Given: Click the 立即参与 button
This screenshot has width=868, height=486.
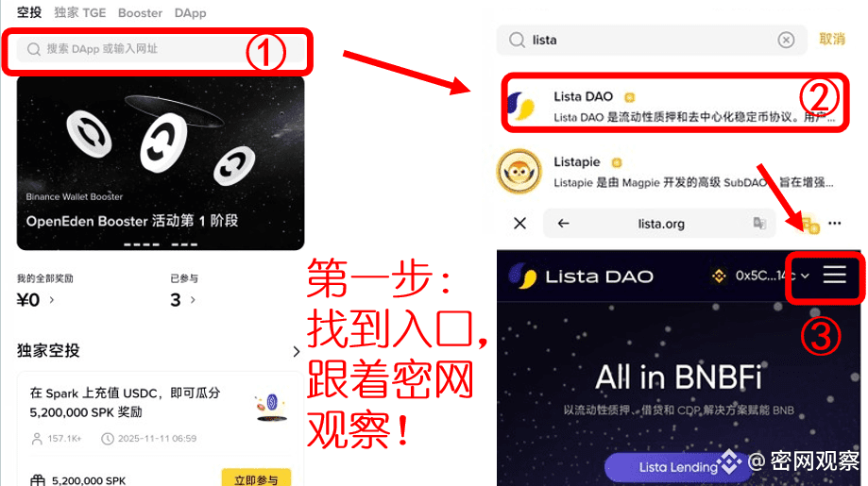Looking at the screenshot, I should coord(256,478).
